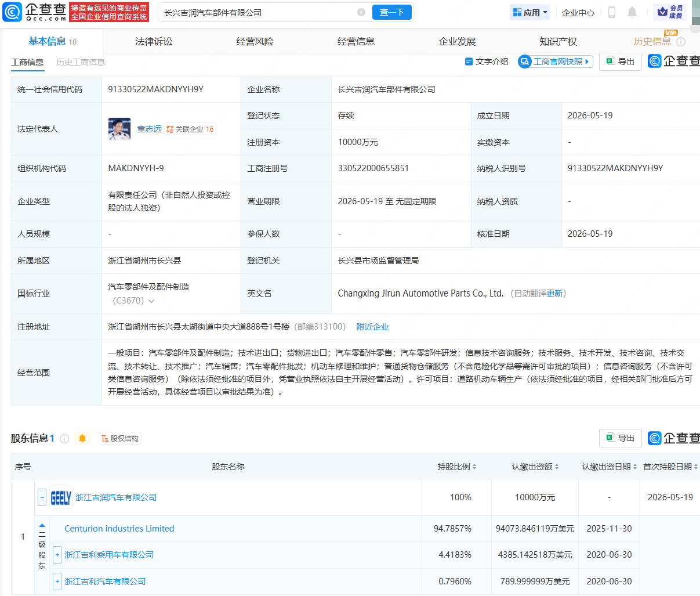Collapse the 浙江吉润汽车有限公司 shareholder row
This screenshot has height=596, width=700.
(42, 497)
